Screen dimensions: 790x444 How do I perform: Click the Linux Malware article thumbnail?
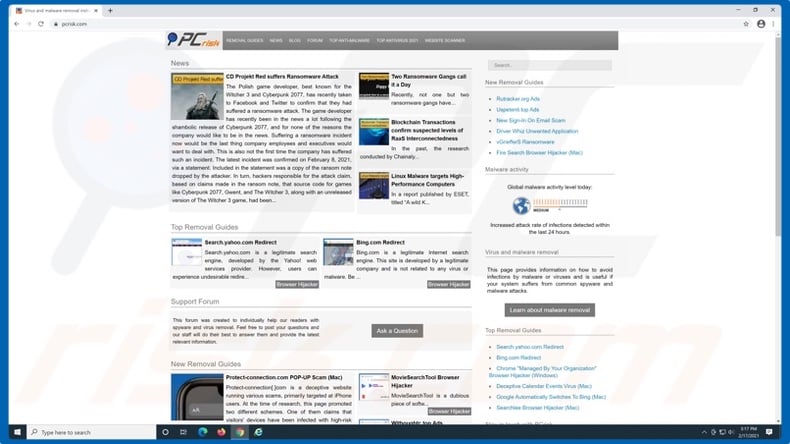374,186
